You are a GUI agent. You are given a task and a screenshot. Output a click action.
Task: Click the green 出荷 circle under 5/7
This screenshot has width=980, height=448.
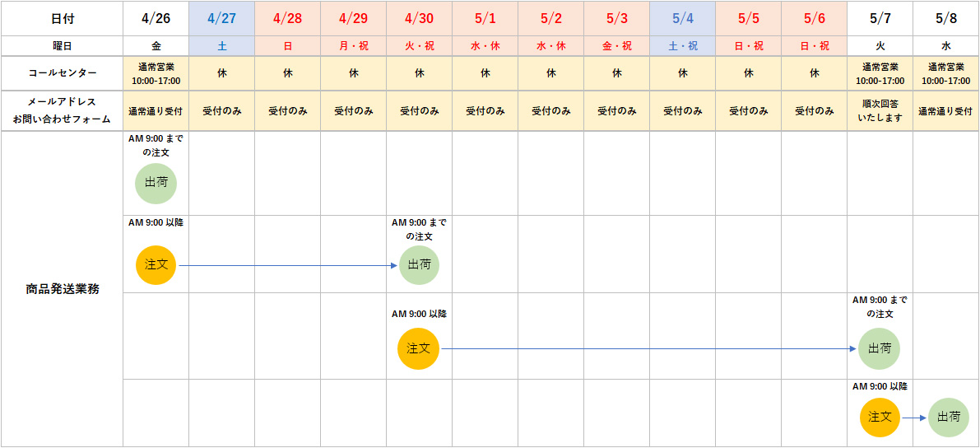pyautogui.click(x=879, y=348)
